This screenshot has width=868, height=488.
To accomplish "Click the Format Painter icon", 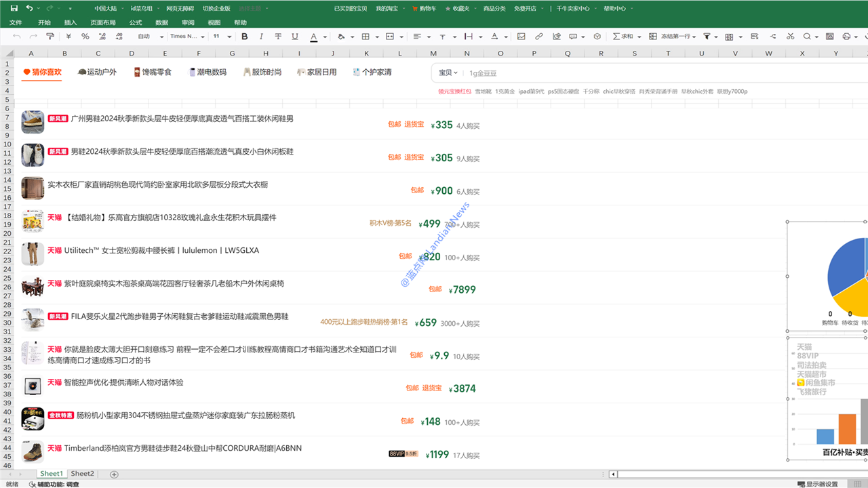I will pyautogui.click(x=51, y=37).
